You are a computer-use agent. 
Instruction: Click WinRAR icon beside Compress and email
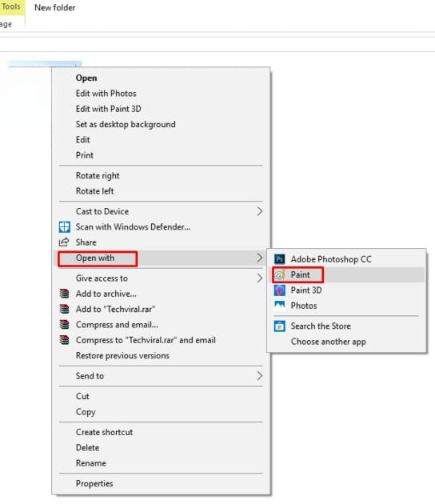click(x=64, y=324)
